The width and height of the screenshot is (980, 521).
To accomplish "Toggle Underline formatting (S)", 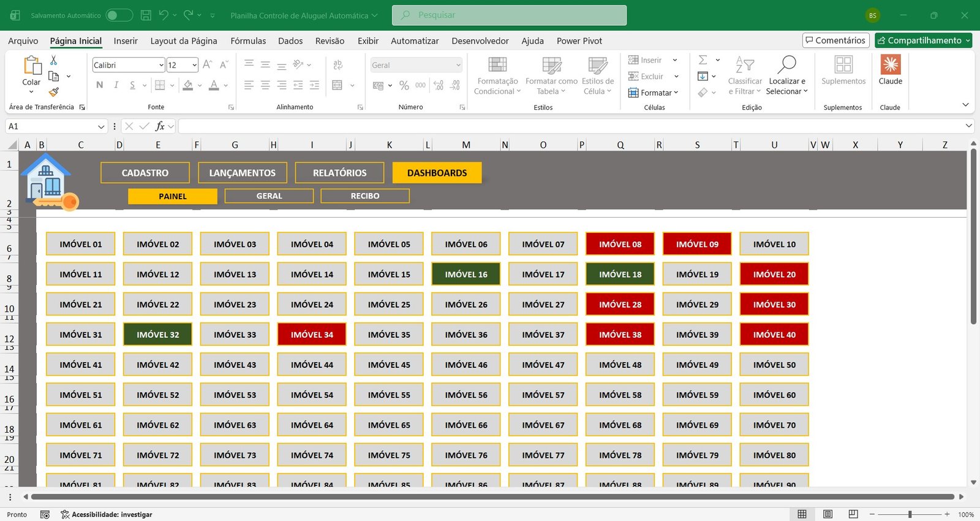I will point(132,85).
